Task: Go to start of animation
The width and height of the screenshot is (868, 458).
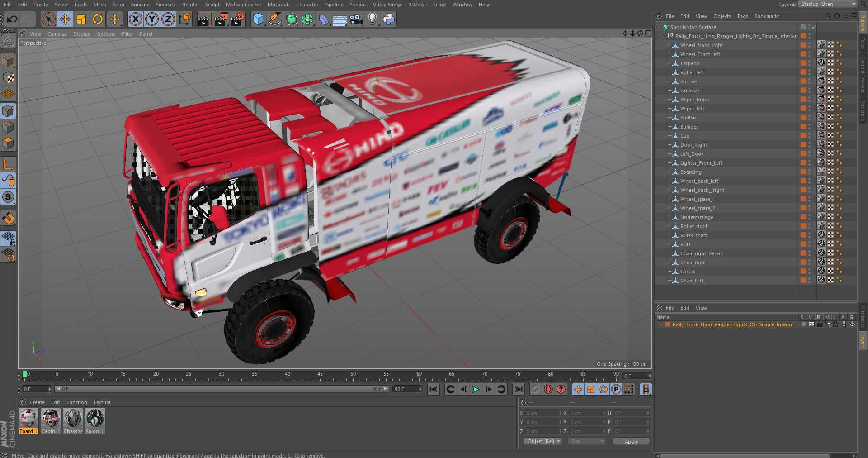Action: click(x=434, y=389)
